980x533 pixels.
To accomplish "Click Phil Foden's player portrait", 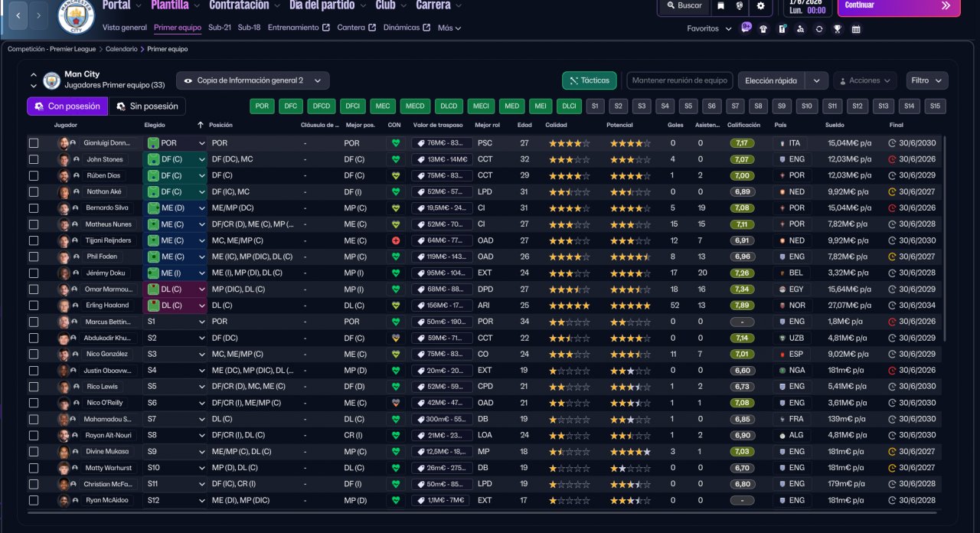I will point(64,257).
